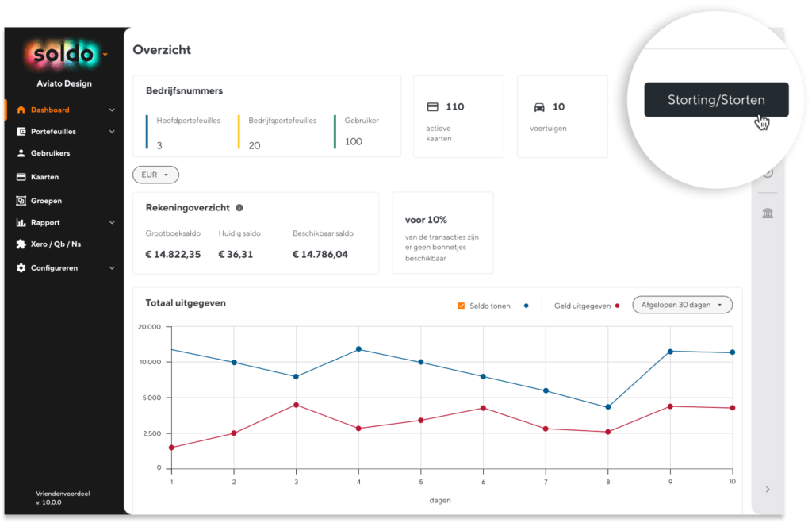Click the active cards icon next to 110
Image resolution: width=812 pixels, height=523 pixels.
click(432, 107)
